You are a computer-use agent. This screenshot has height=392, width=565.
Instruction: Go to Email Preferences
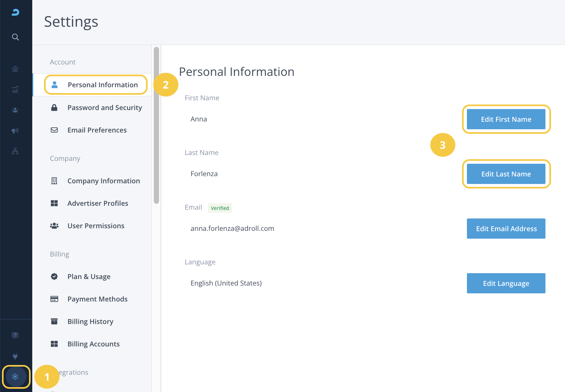97,130
